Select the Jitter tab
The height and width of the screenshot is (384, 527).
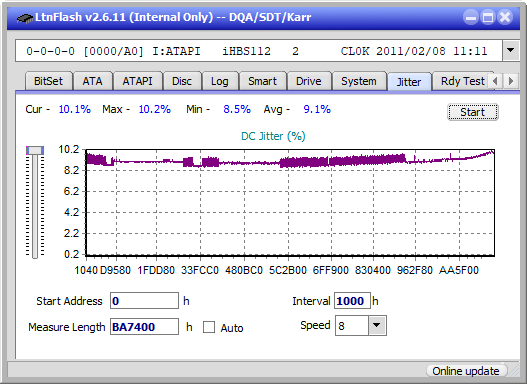[409, 82]
